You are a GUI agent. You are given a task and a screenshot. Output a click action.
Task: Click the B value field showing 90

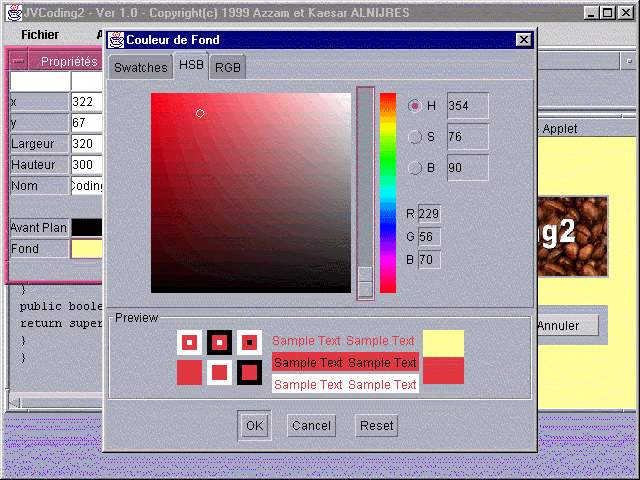(x=468, y=168)
